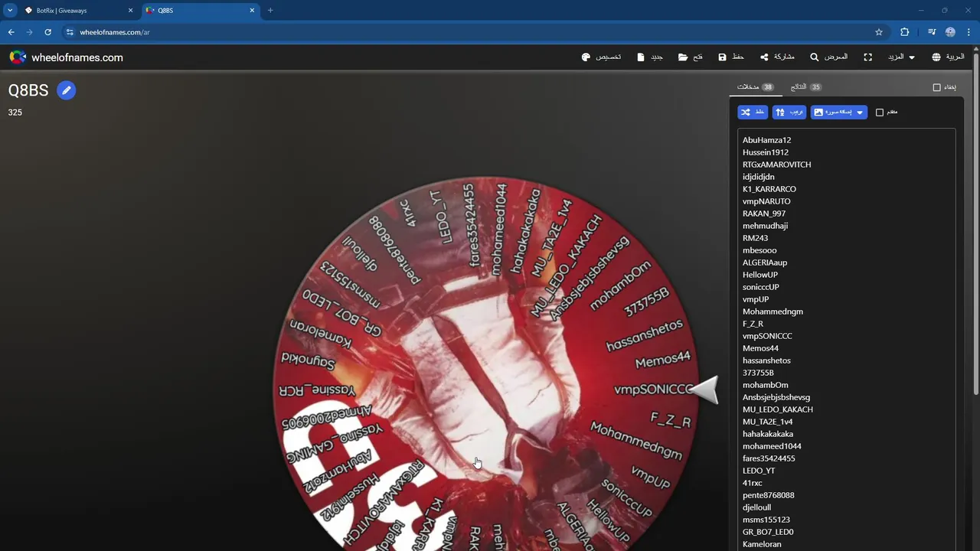The image size is (980, 551).
Task: Click entry RM243 in the list
Action: point(755,238)
